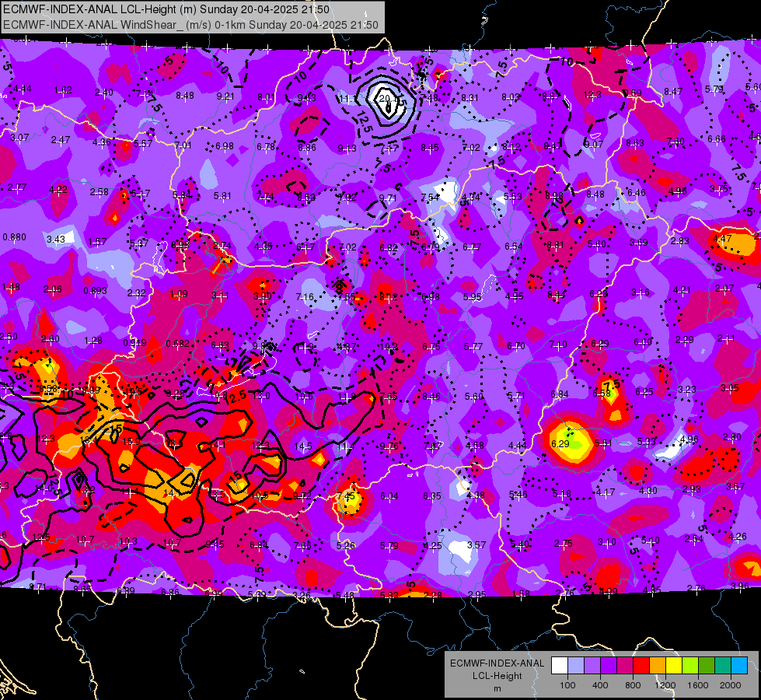Viewport: 761px width, 700px height.
Task: Click the grid value 4.47
Action: coord(722,239)
